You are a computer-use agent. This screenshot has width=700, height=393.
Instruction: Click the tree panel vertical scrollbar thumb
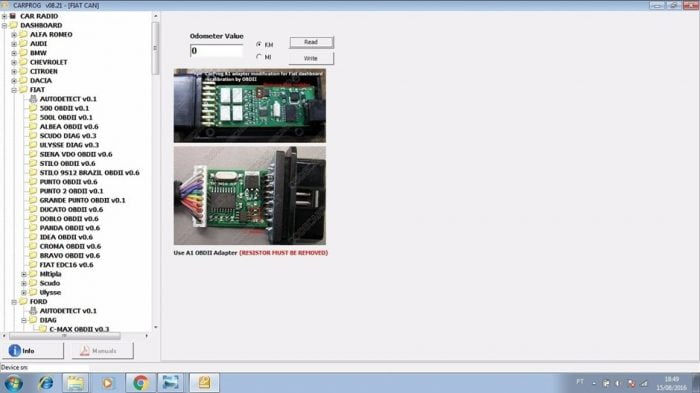click(x=155, y=48)
